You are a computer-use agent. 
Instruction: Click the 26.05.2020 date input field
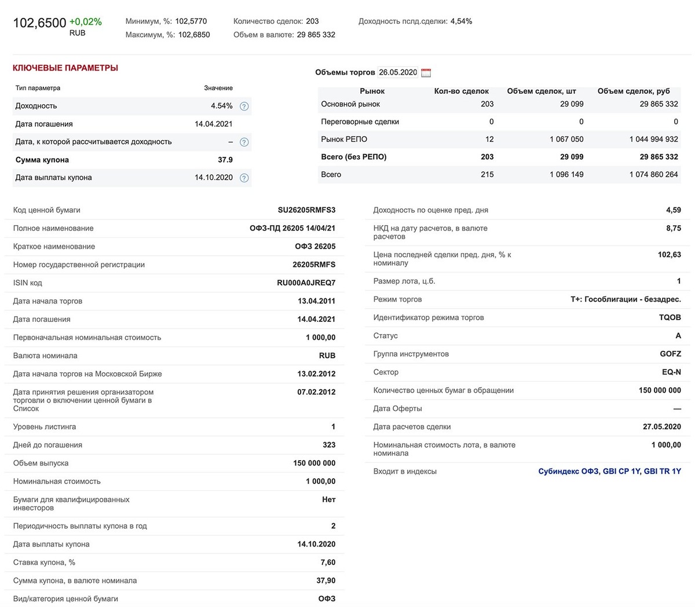(397, 72)
